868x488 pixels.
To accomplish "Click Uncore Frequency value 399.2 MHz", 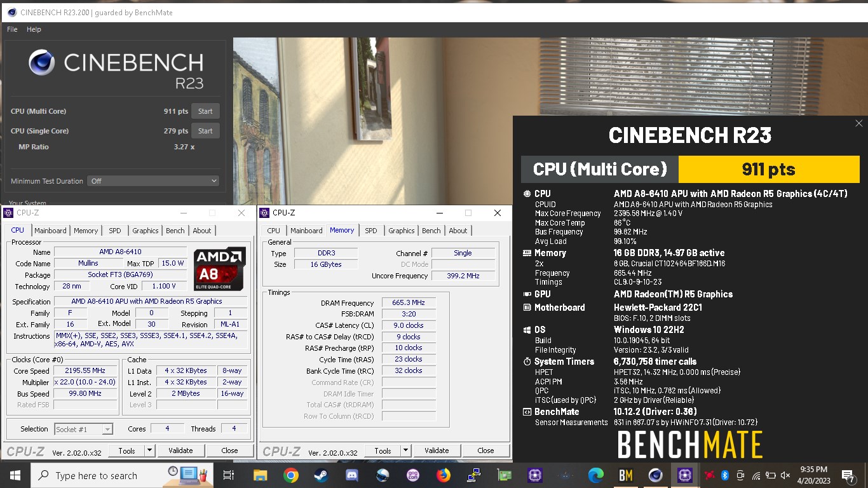I will pyautogui.click(x=463, y=276).
